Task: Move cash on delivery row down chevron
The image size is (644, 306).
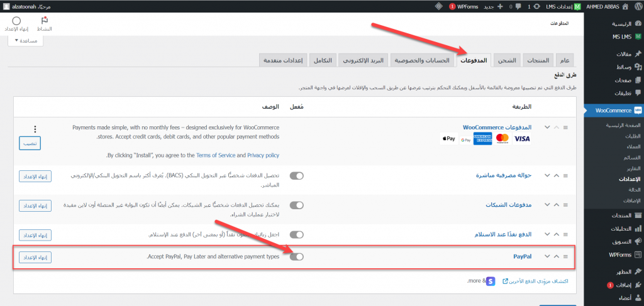Action: tap(547, 234)
